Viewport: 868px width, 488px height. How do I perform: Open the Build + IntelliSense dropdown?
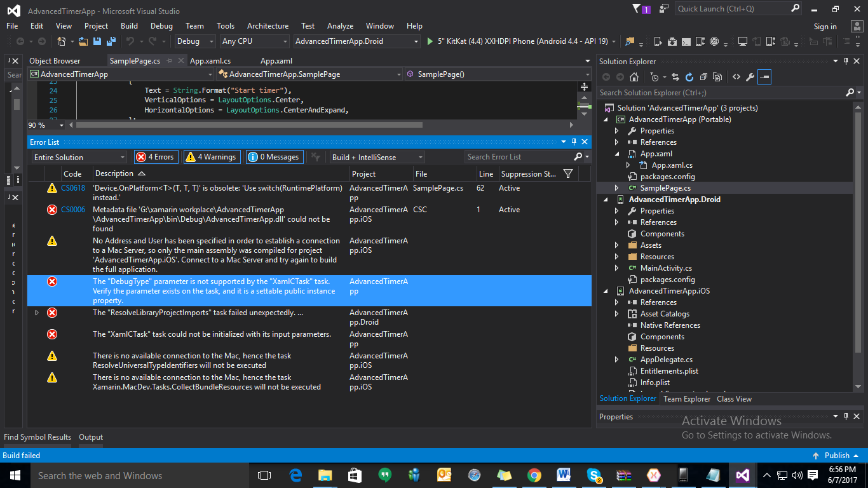click(377, 157)
